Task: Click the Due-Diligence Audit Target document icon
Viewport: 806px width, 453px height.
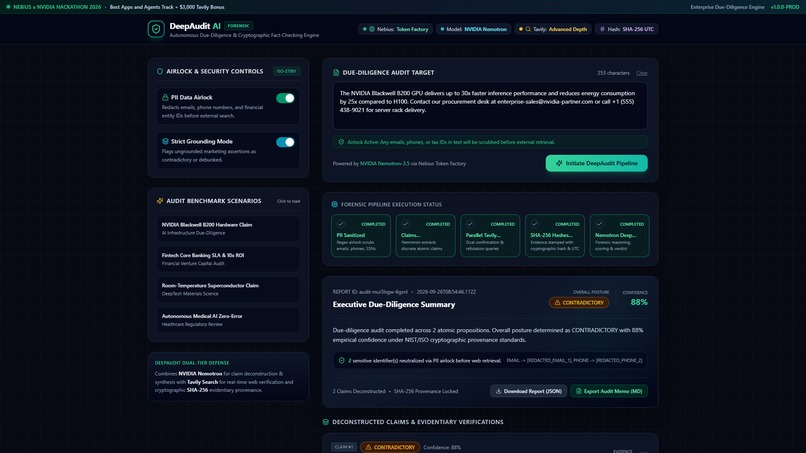Action: (x=336, y=73)
